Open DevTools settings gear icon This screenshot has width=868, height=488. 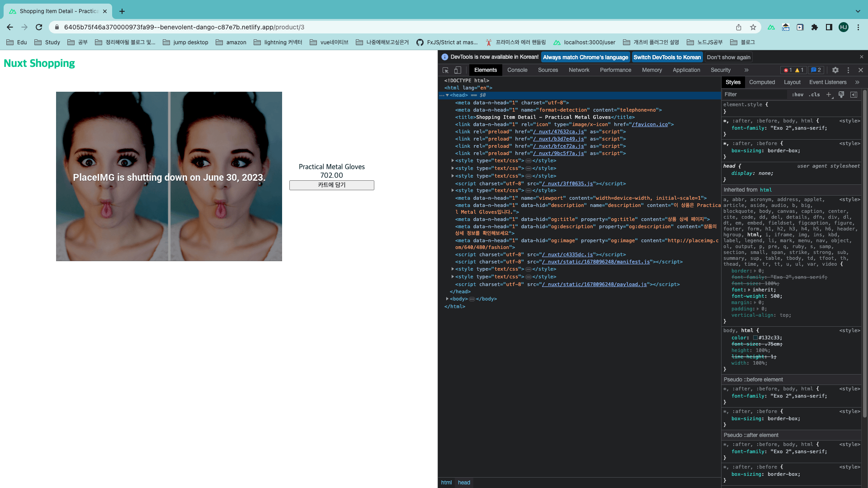pyautogui.click(x=835, y=70)
